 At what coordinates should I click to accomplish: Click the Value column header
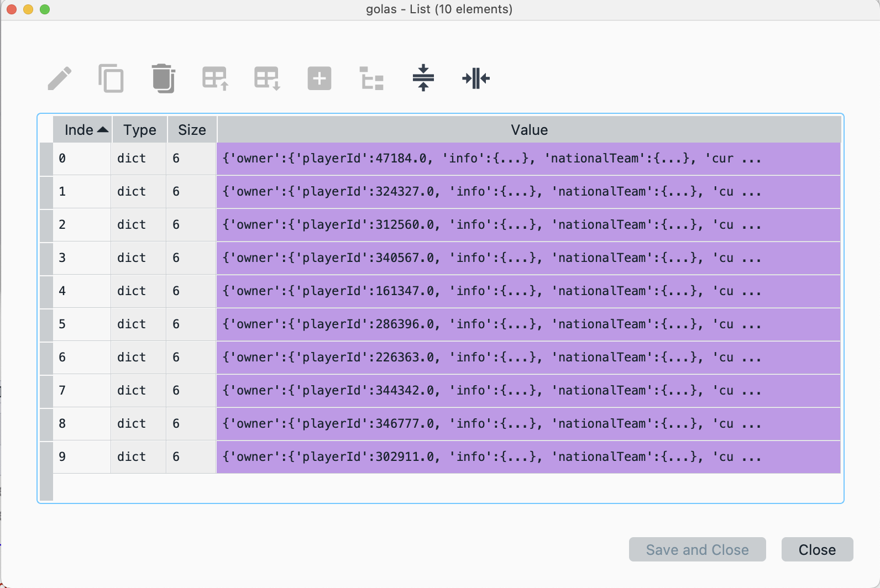pyautogui.click(x=529, y=130)
